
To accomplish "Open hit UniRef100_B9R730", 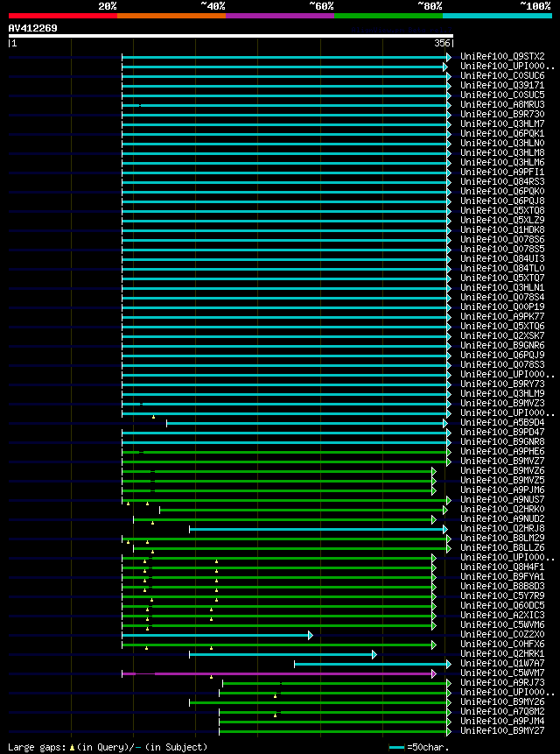I will [x=502, y=115].
